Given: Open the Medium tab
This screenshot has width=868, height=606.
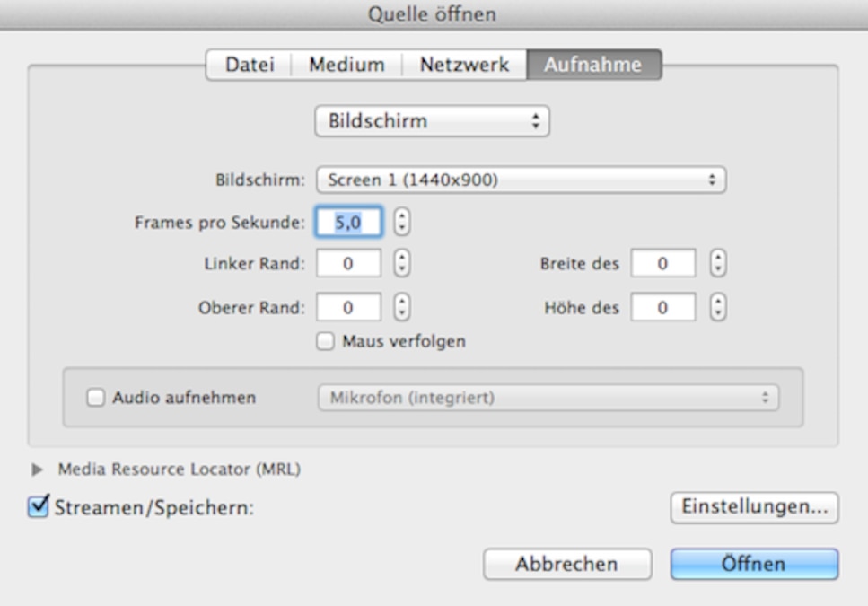Looking at the screenshot, I should [x=346, y=66].
